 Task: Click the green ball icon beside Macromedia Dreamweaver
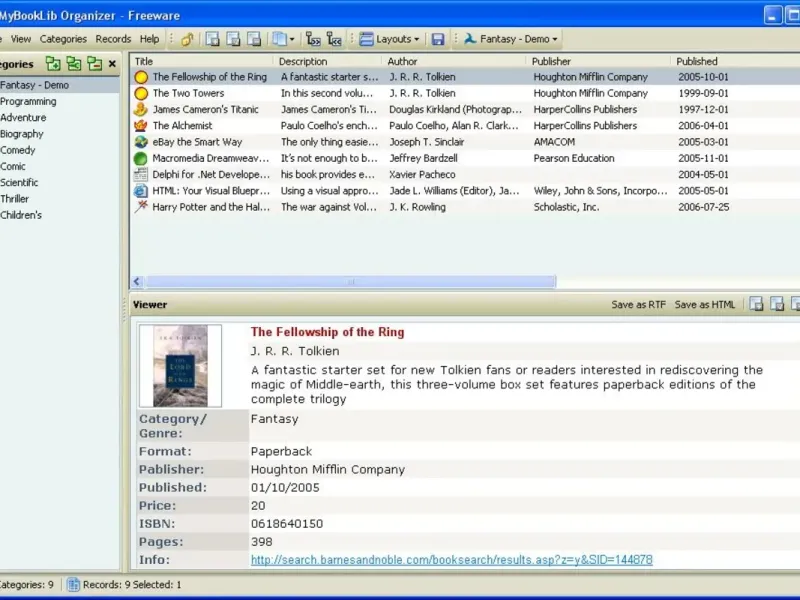[141, 158]
